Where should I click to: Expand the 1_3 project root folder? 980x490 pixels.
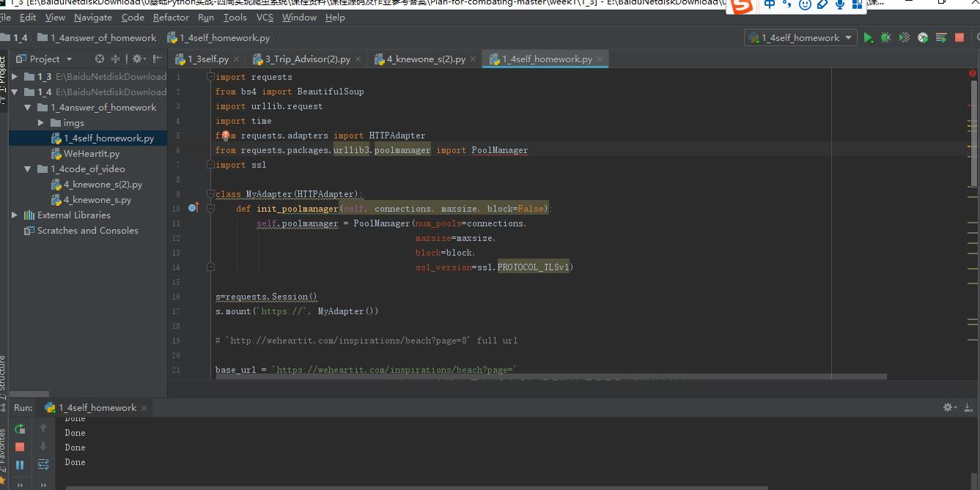15,76
